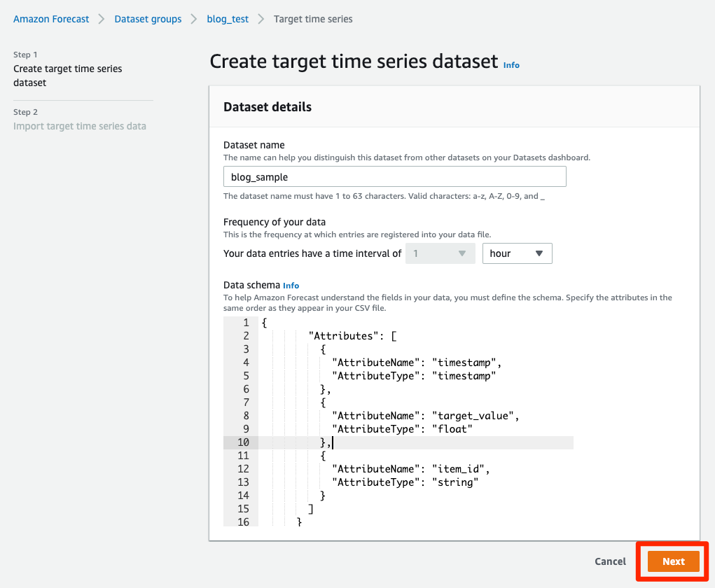Viewport: 715px width, 588px height.
Task: Open the hour frequency unit dropdown
Action: click(x=517, y=253)
